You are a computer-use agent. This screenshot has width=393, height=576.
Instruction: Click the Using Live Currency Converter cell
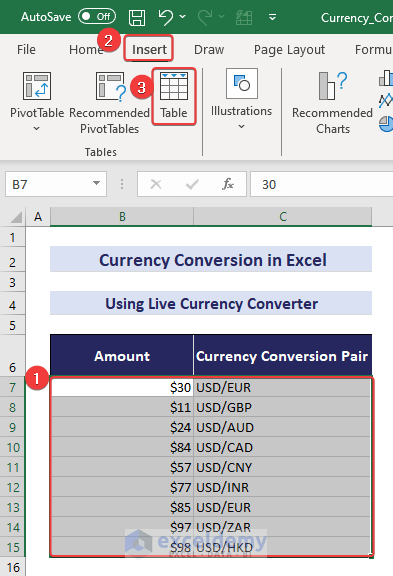click(x=211, y=303)
